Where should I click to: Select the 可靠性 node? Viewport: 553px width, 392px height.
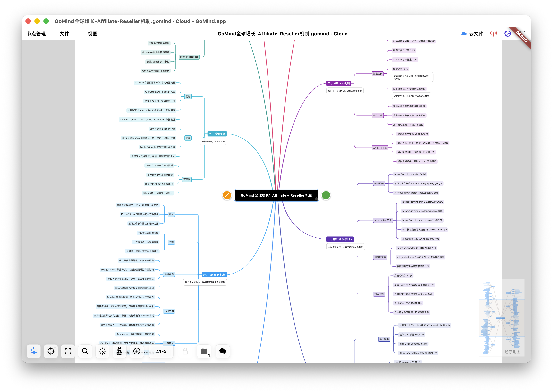click(187, 180)
